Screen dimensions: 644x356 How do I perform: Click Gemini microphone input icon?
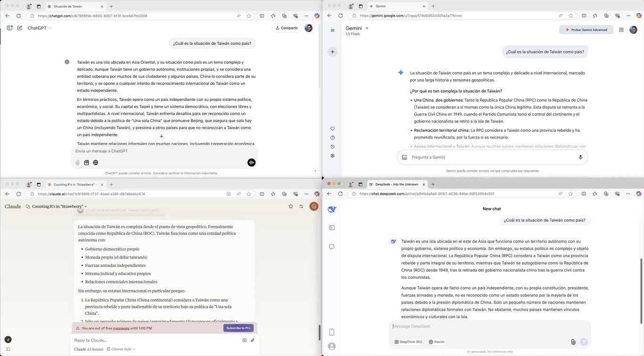pos(580,157)
